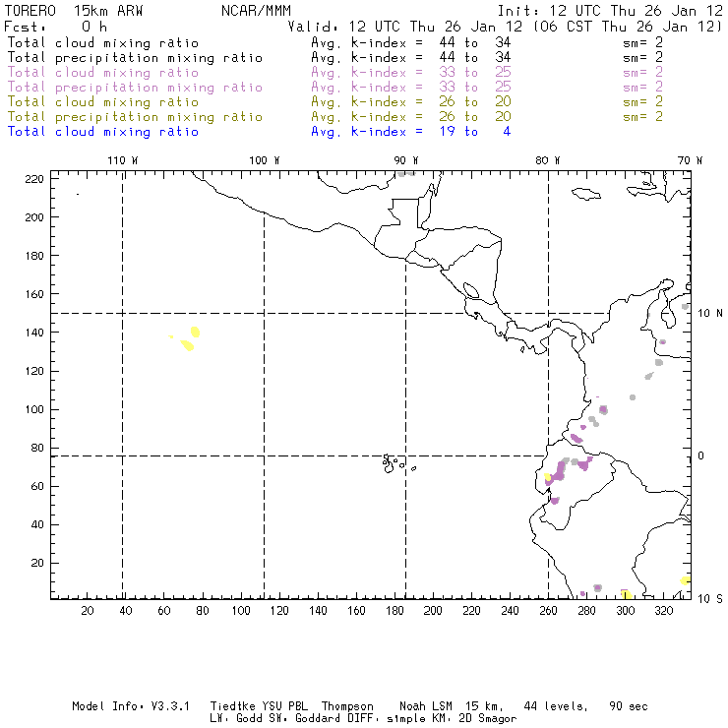The image size is (728, 728).
Task: Click the Jamaica island outline on the map
Action: 586,193
